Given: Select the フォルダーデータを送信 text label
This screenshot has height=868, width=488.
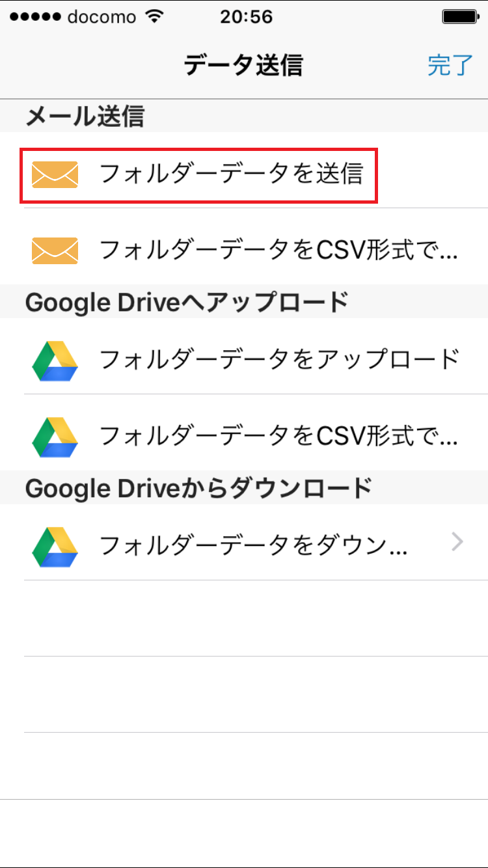Looking at the screenshot, I should (231, 174).
